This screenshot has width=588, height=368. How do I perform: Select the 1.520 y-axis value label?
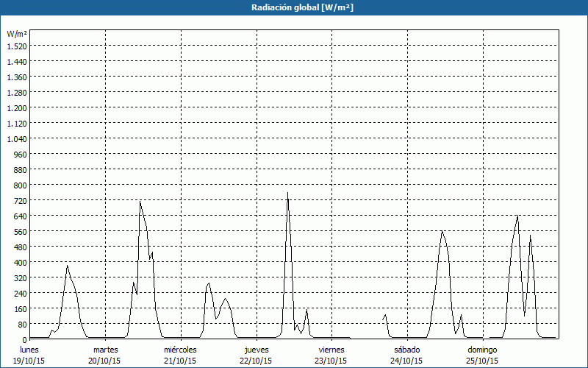(17, 46)
